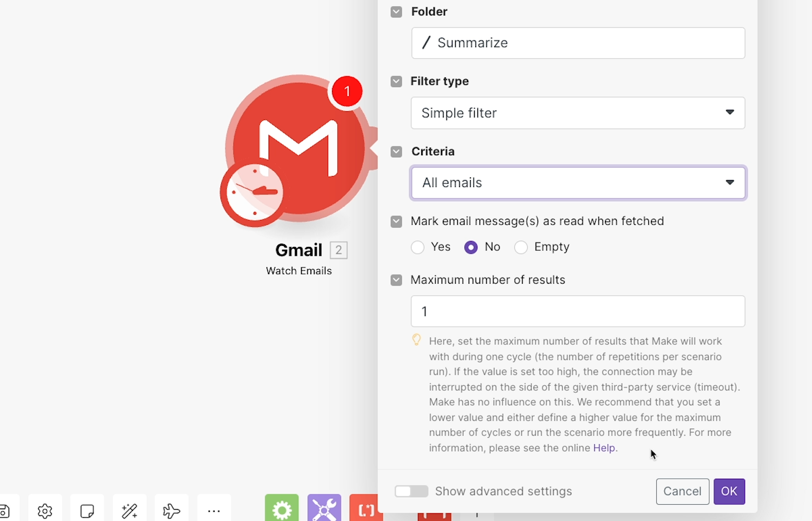
Task: Open the Criteria All emails dropdown
Action: click(x=578, y=183)
